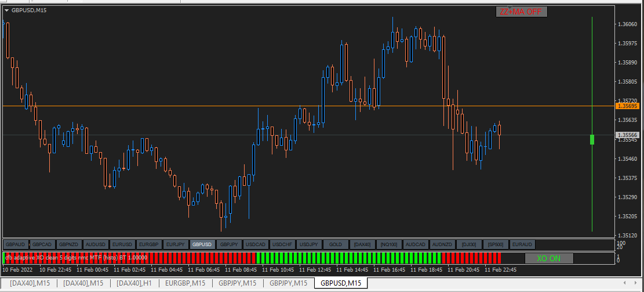Click the cfb adaptive XO indicator label
Viewport: 644px width, 292px height.
(77, 257)
